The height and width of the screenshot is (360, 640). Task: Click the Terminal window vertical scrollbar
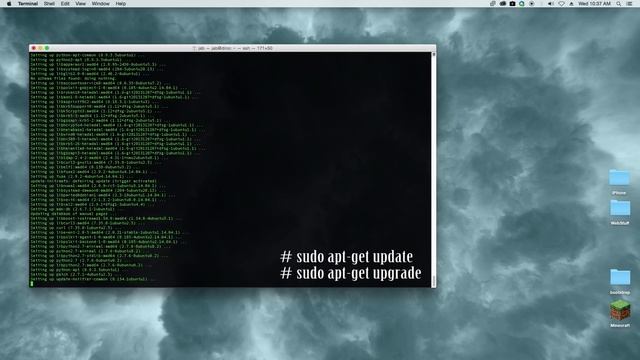(x=433, y=169)
